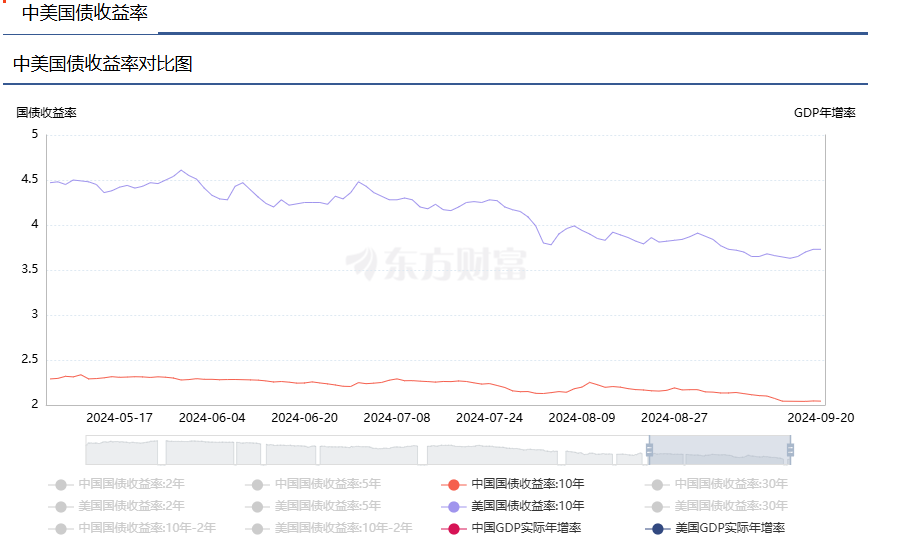This screenshot has height=546, width=901.
Task: Toggle the 中国国债收益率:5年 legend series
Action: tap(313, 484)
